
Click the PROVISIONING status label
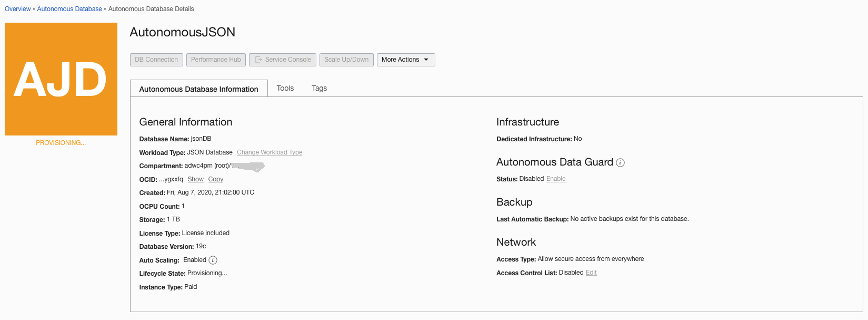point(61,143)
